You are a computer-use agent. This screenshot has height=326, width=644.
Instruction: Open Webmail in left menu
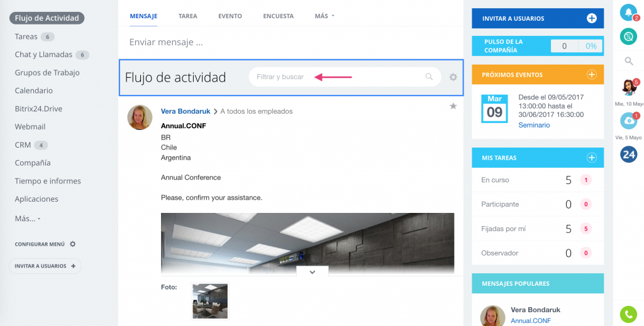click(x=30, y=127)
